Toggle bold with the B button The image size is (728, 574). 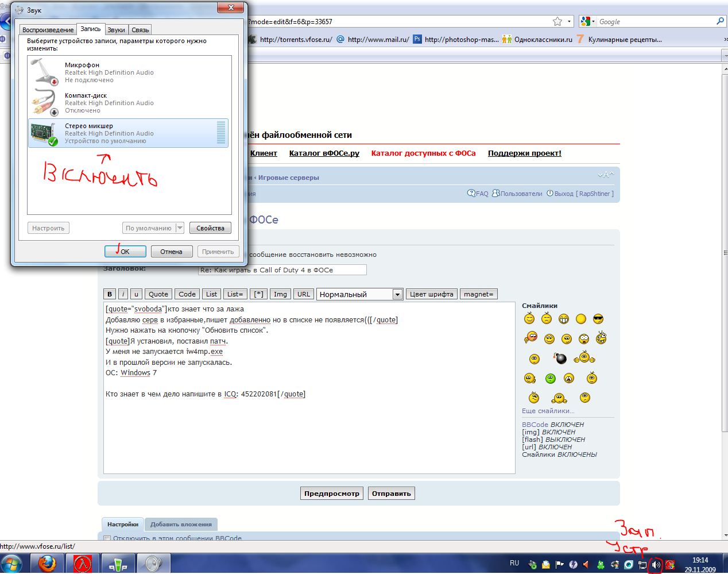pos(110,294)
